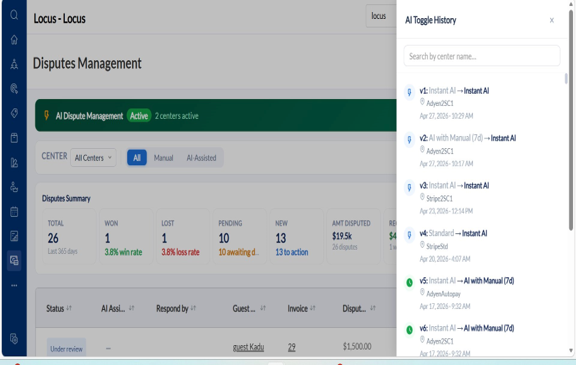Click the round icon beside the v3 history entry
Screen dimensions: 576x365
click(x=409, y=187)
